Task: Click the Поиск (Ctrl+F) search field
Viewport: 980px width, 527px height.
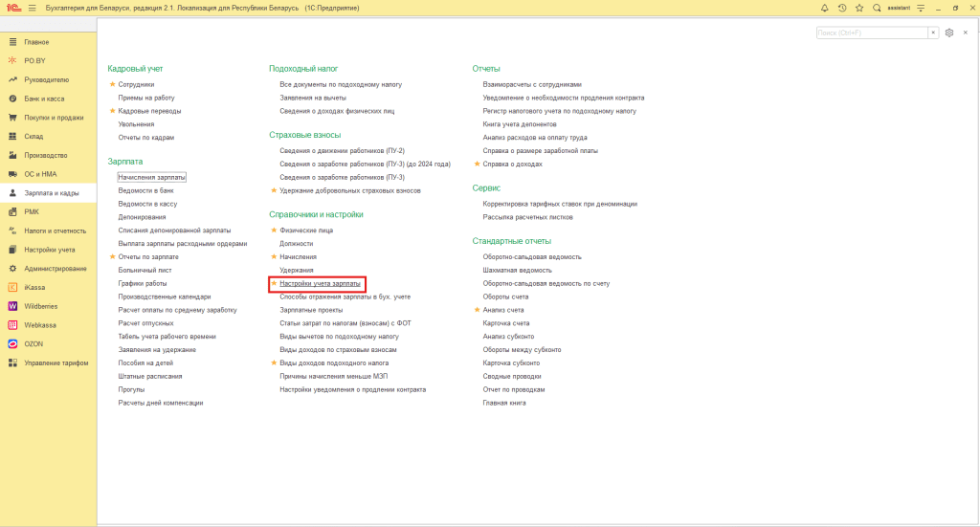Action: point(872,33)
